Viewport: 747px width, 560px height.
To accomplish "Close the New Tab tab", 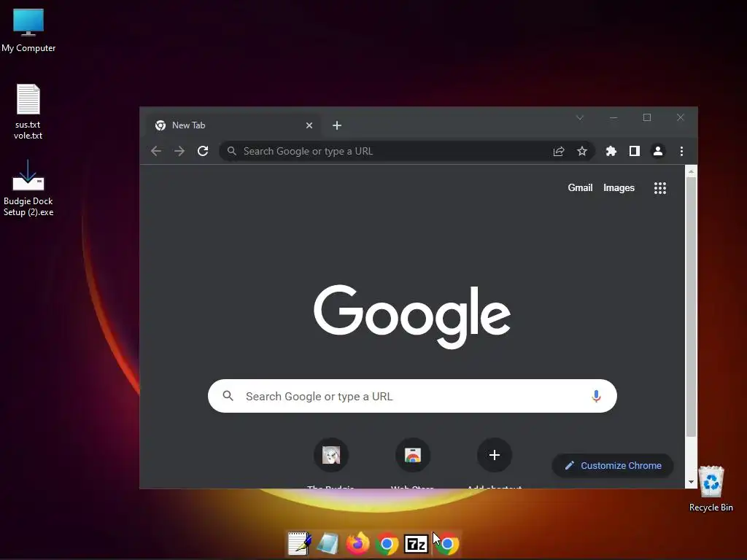I will [309, 125].
